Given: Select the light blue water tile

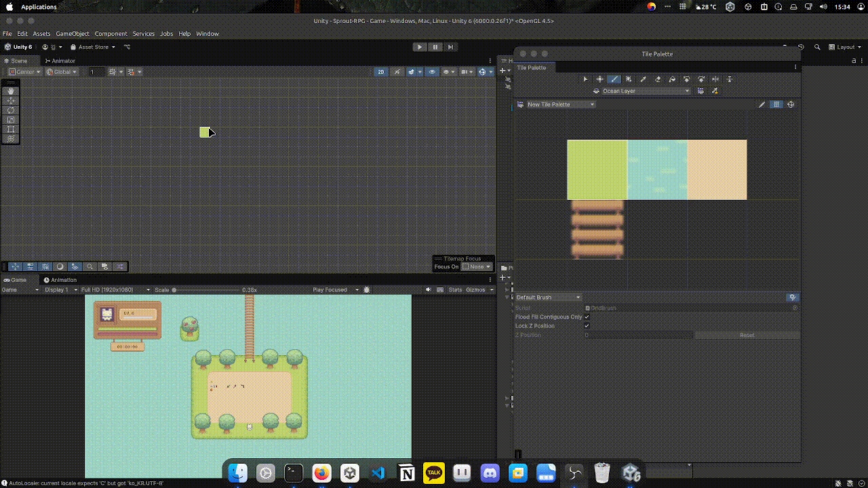Looking at the screenshot, I should [x=656, y=169].
